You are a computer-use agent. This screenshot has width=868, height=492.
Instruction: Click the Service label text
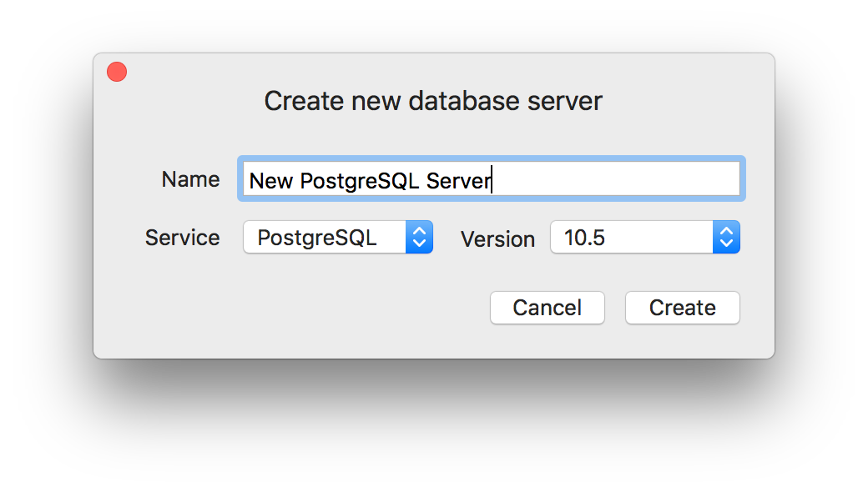coord(182,238)
